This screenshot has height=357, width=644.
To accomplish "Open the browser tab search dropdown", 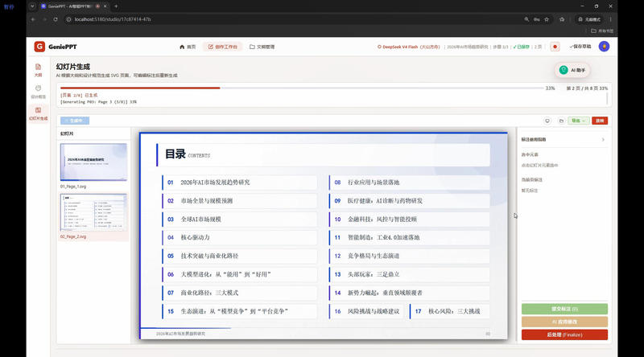I will [x=32, y=6].
